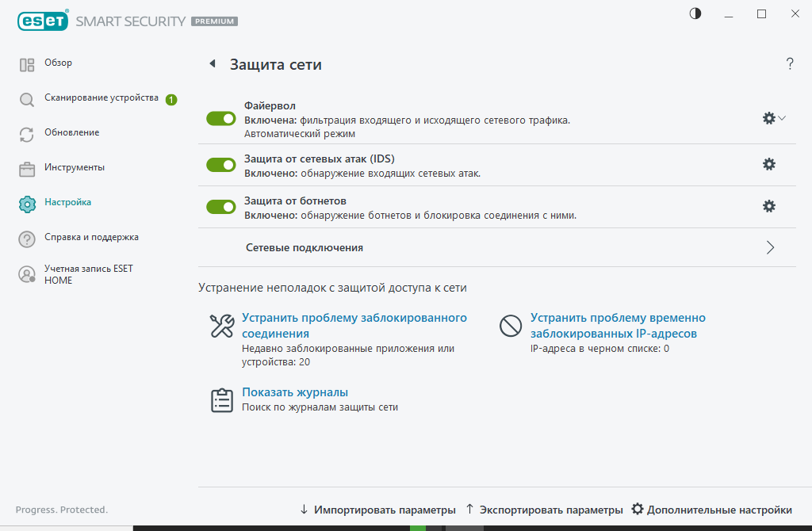812x531 pixels.
Task: Click the magnifier icon for Сканирование устройства
Action: [x=27, y=99]
